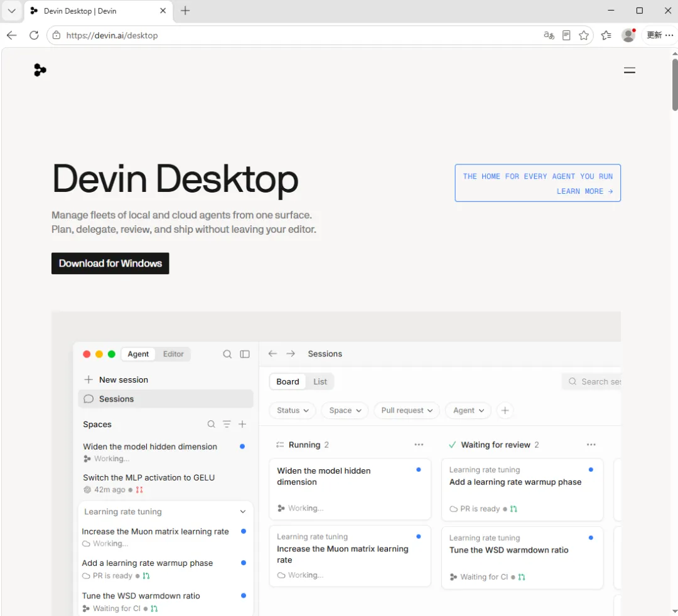Select the Board view tab
678x616 pixels.
[288, 382]
